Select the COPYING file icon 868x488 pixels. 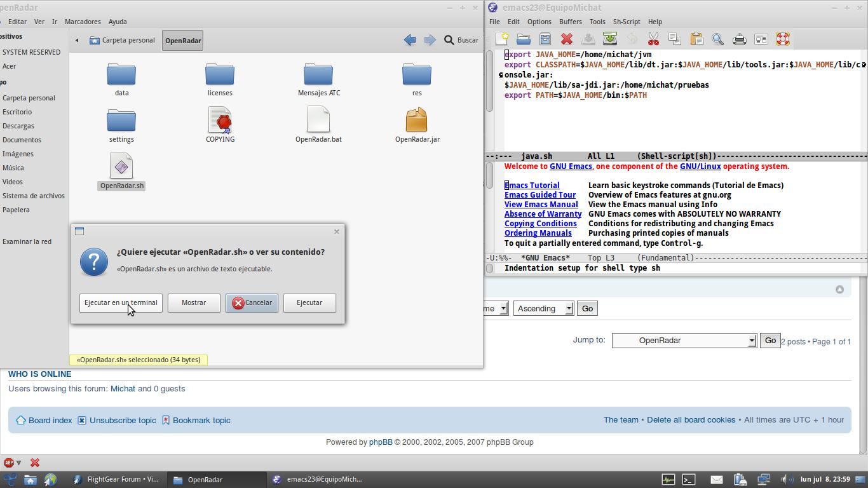pyautogui.click(x=220, y=119)
